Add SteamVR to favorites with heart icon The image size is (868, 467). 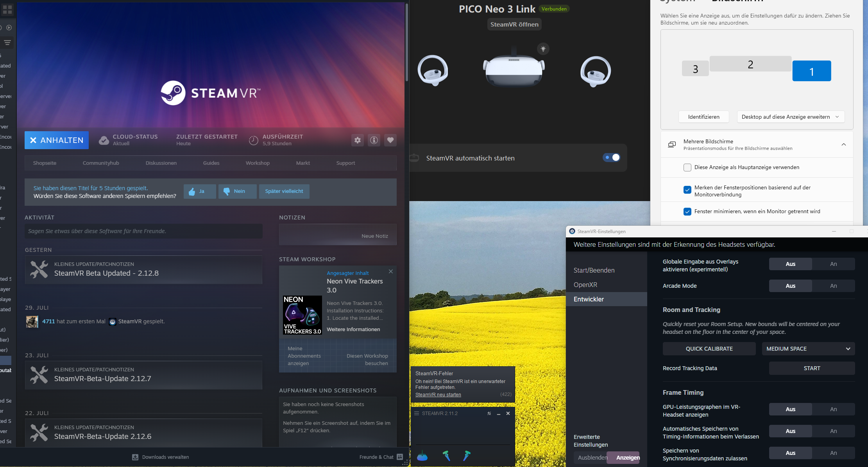click(x=390, y=140)
